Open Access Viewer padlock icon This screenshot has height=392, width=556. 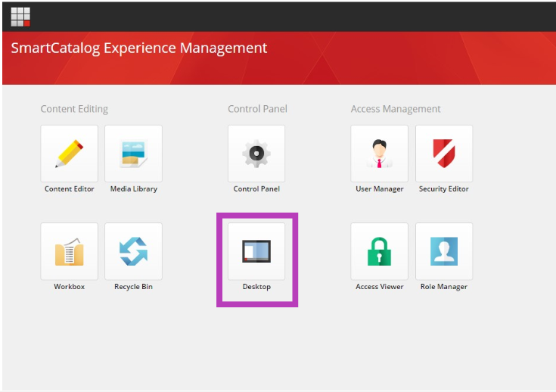[x=380, y=251]
